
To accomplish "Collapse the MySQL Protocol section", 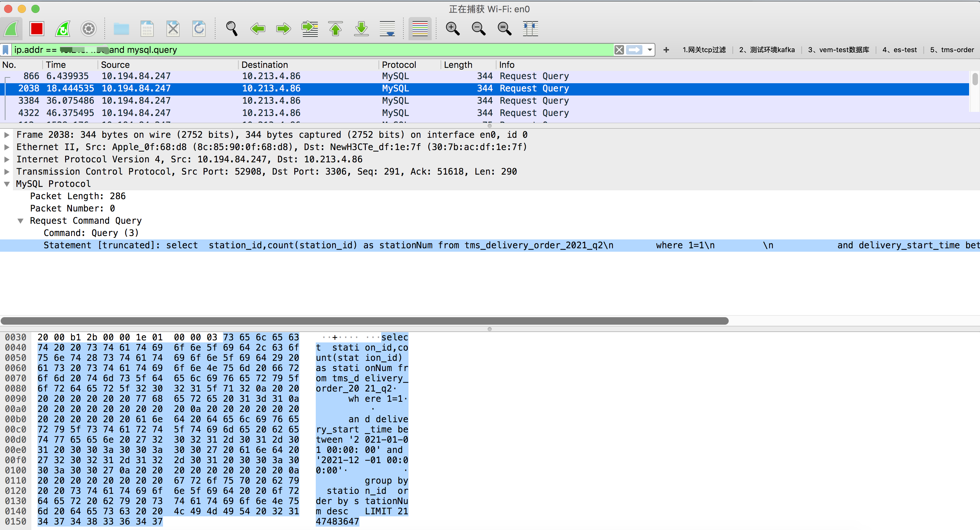I will tap(7, 184).
